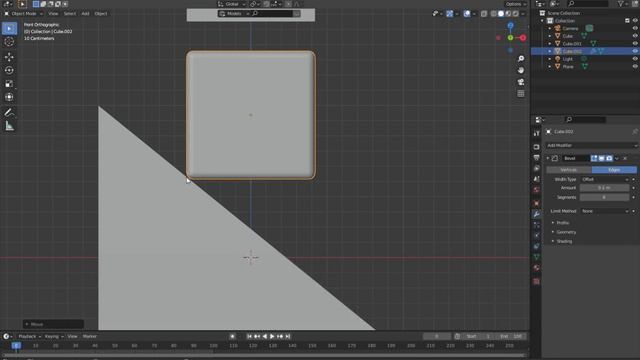
Task: Open the Select menu
Action: point(70,13)
